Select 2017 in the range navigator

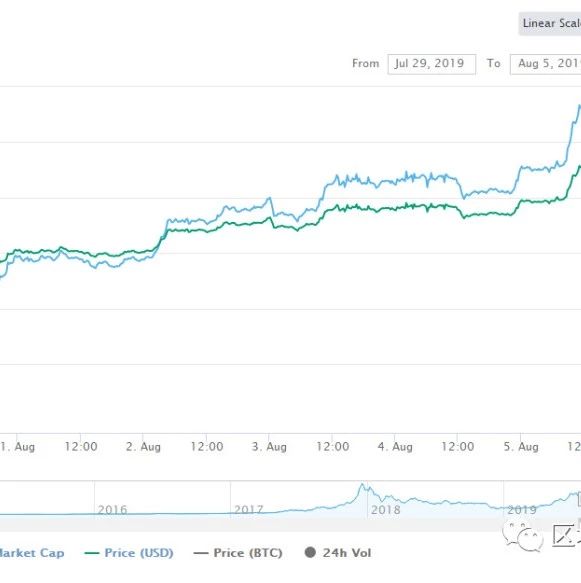(x=249, y=509)
